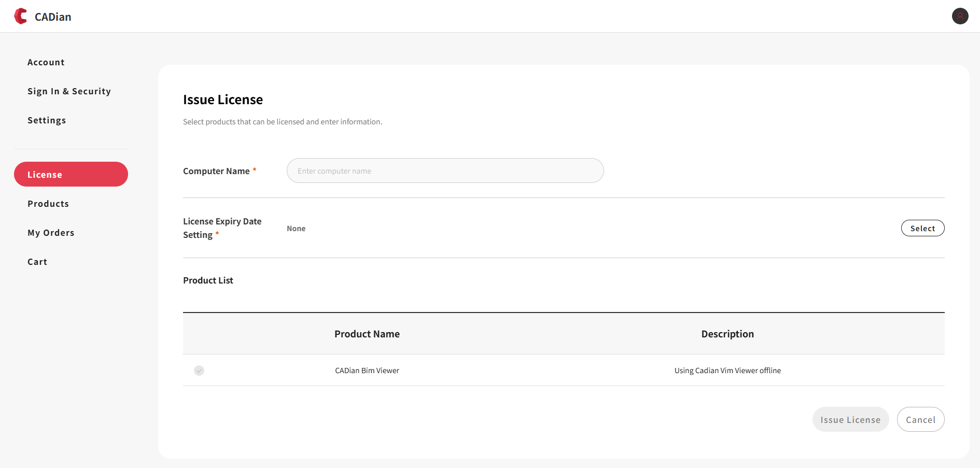Go to the Products page
This screenshot has height=468, width=980.
pos(48,203)
